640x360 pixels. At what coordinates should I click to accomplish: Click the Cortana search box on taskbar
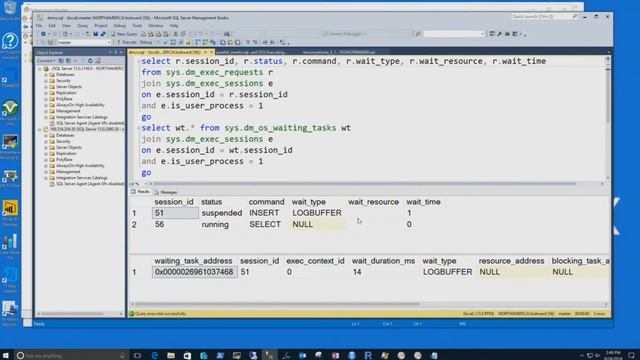pyautogui.click(x=70, y=355)
